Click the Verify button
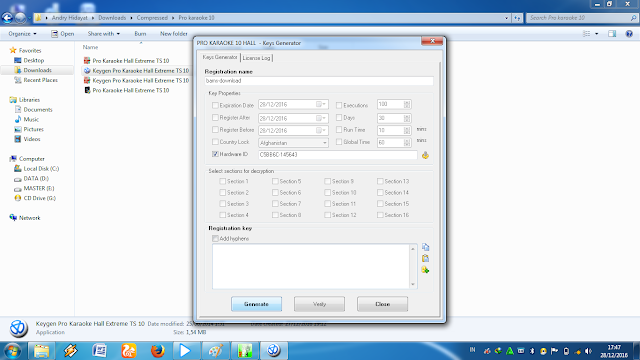Screen dimensions: 640x360 319,304
